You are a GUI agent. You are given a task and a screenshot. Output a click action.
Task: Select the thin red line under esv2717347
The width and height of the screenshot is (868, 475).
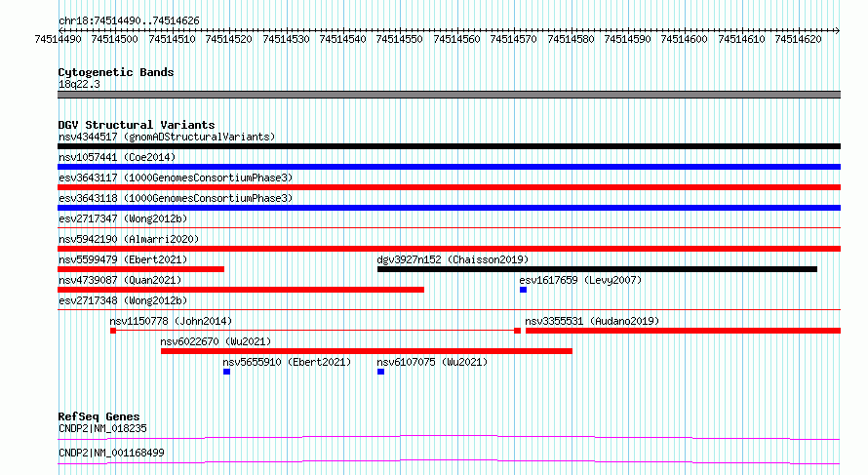[x=449, y=227]
